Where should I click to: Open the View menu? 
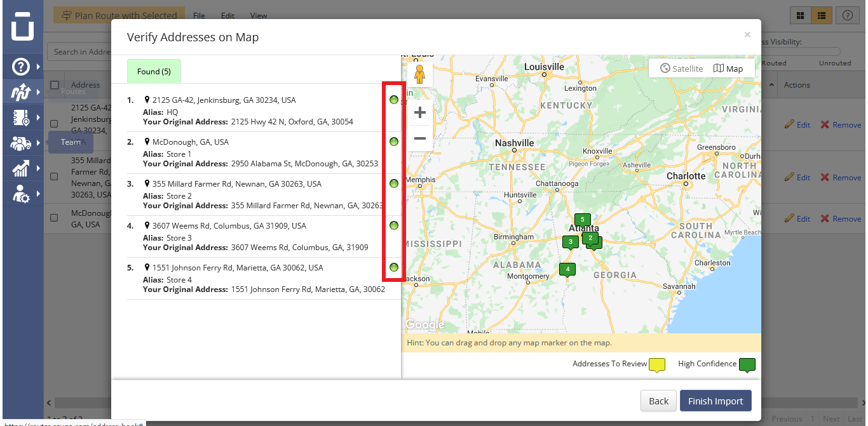pyautogui.click(x=259, y=16)
